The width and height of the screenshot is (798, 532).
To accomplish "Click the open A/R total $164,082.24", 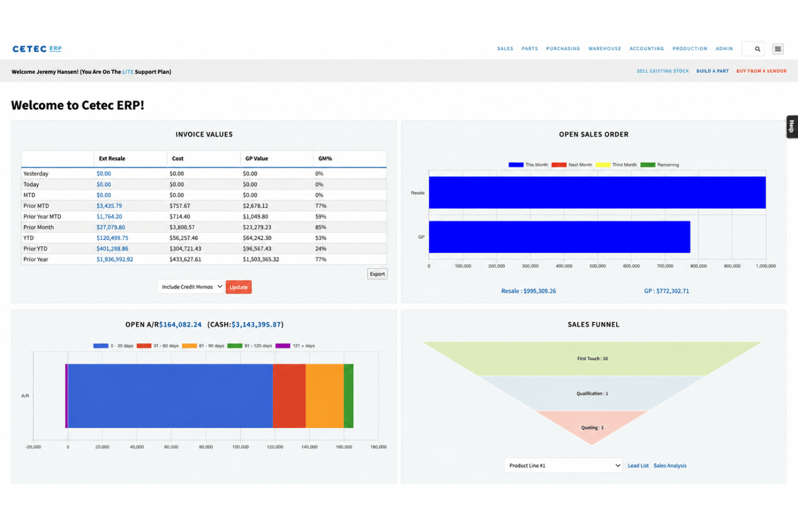I will (181, 324).
